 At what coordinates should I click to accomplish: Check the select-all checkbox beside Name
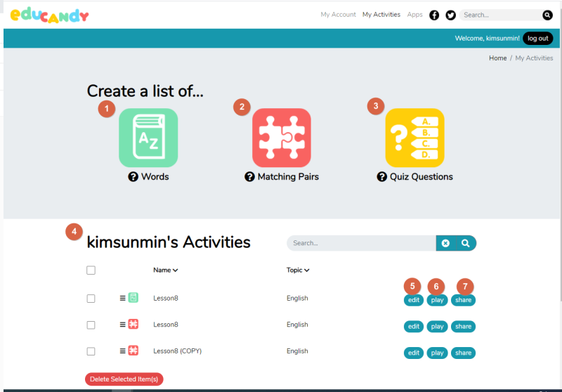point(91,270)
